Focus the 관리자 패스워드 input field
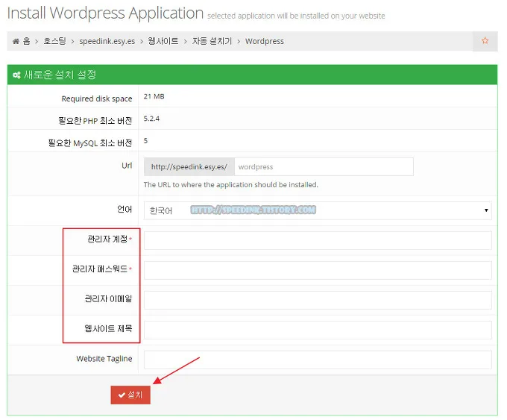The width and height of the screenshot is (507, 420). click(318, 270)
